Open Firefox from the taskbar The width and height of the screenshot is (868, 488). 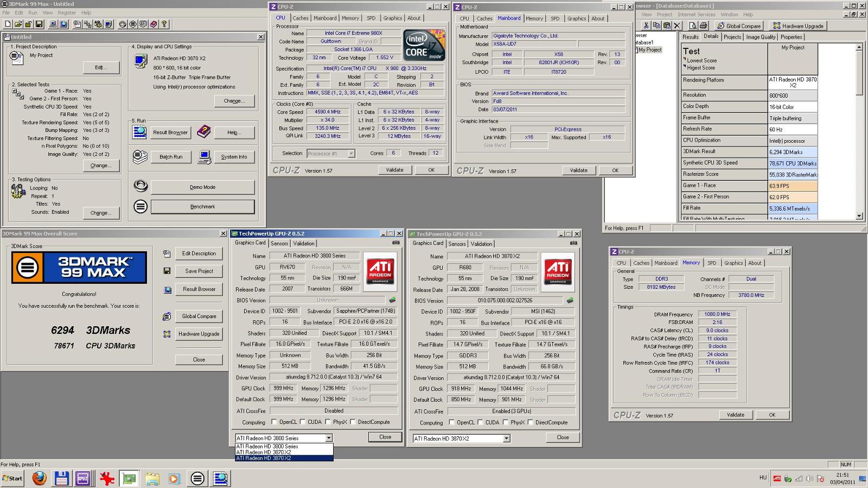[x=39, y=478]
